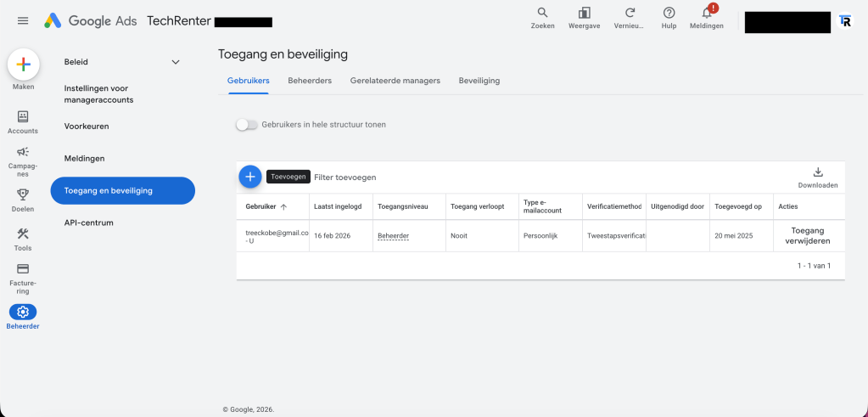Open Meldingen bell notifications
Viewport: 868px width, 417px height.
click(707, 14)
